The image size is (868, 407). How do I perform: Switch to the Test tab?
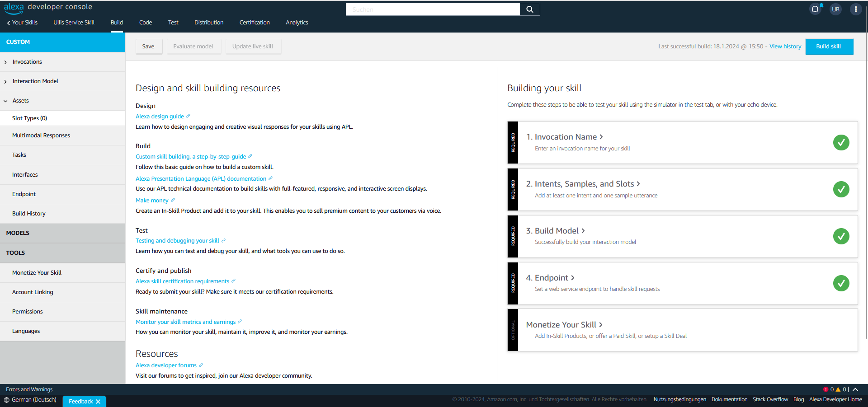point(173,23)
